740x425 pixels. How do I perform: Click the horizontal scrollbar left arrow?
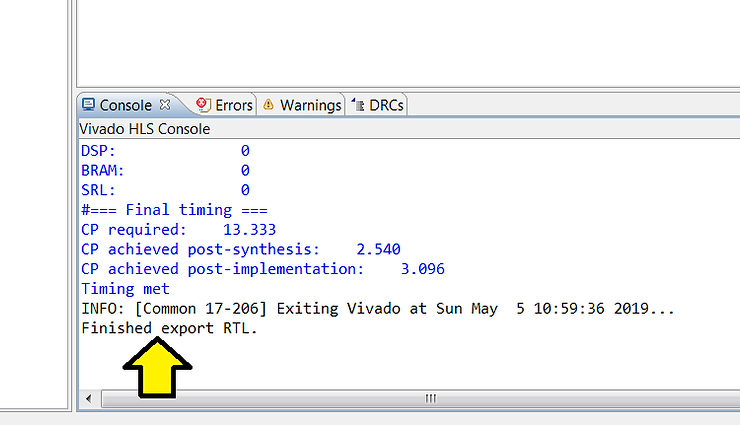coord(89,399)
